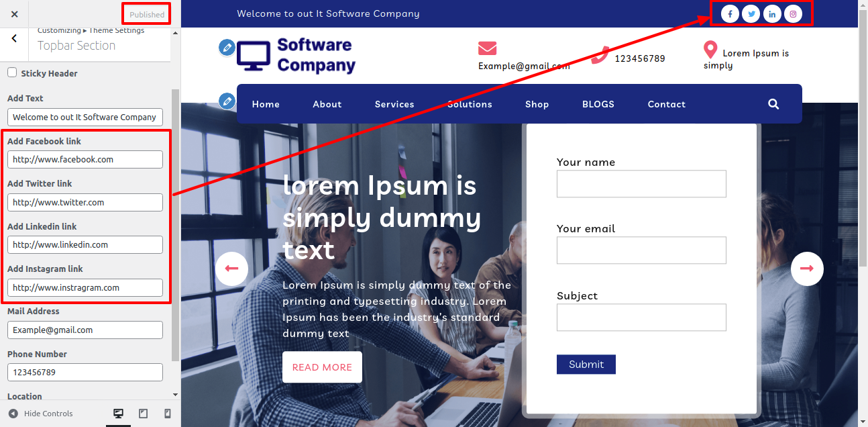
Task: Click the Twitter icon in topbar
Action: tap(751, 13)
